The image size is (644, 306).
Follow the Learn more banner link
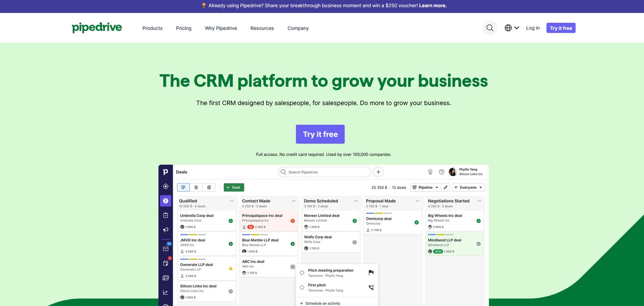[x=433, y=6]
